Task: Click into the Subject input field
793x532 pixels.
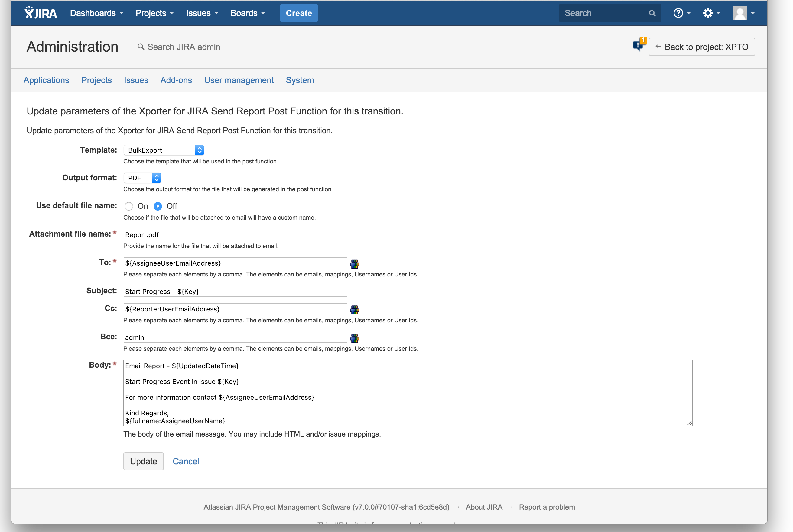Action: [x=235, y=292]
